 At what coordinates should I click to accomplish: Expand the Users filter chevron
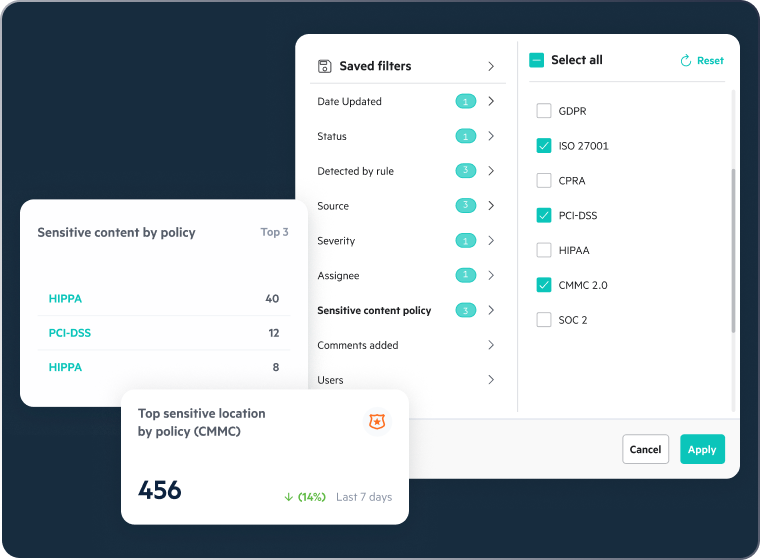pos(491,380)
